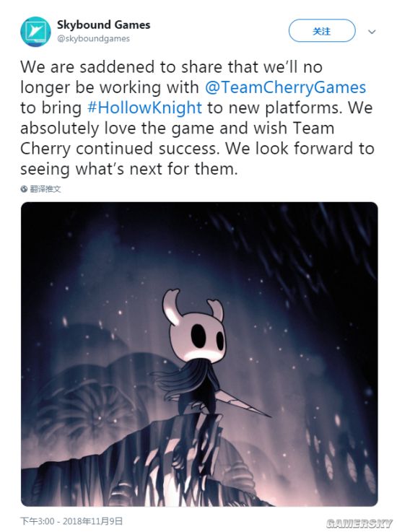Click the tweet body text paragraph
The width and height of the screenshot is (397, 532).
click(198, 118)
